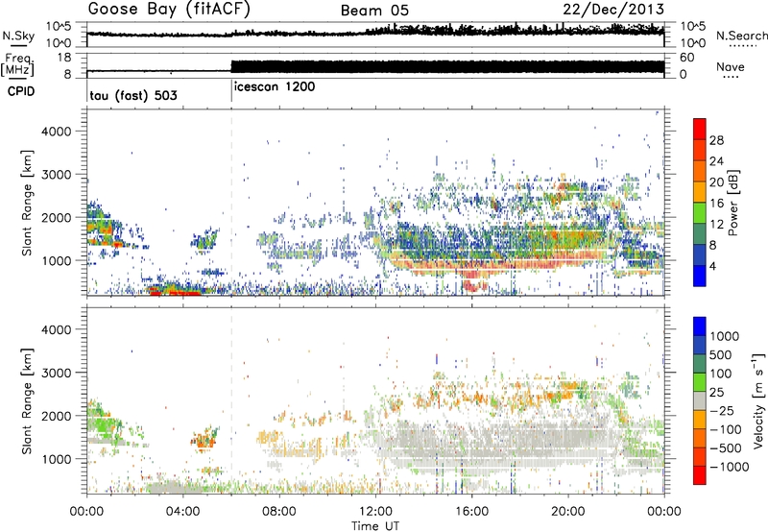Click the date '22/Dec/2013'
The image size is (768, 532).
click(x=613, y=10)
